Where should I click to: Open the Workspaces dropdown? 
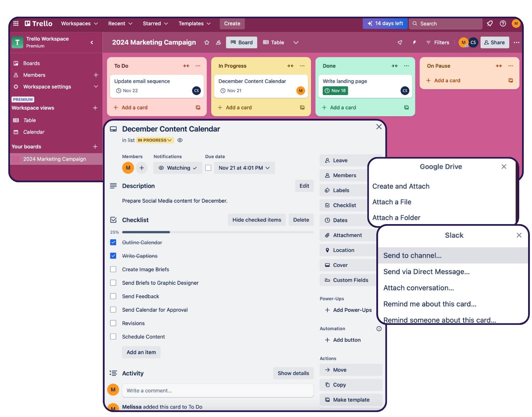click(x=79, y=23)
